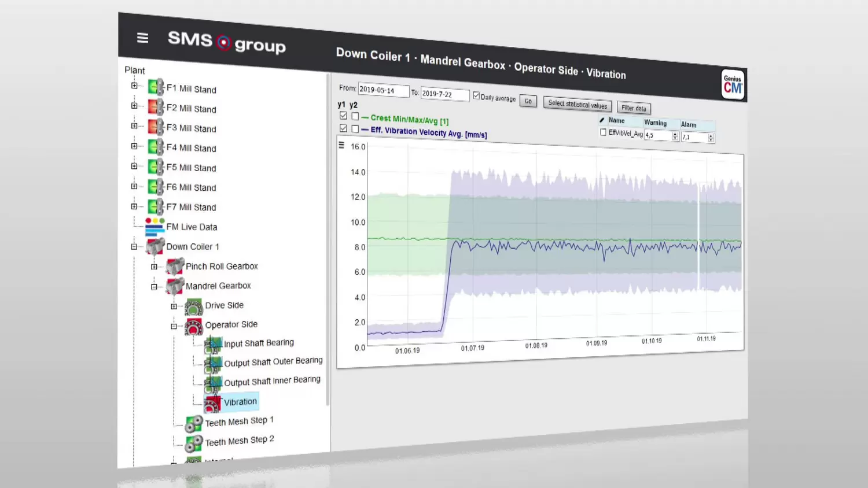Click Select statistical values button
Image resolution: width=868 pixels, height=488 pixels.
tap(577, 105)
